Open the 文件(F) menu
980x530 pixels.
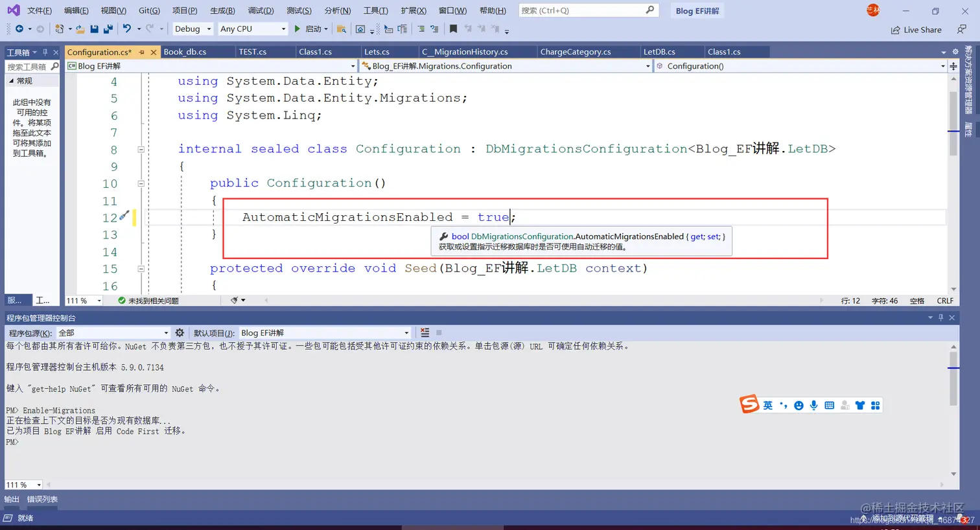pos(40,10)
